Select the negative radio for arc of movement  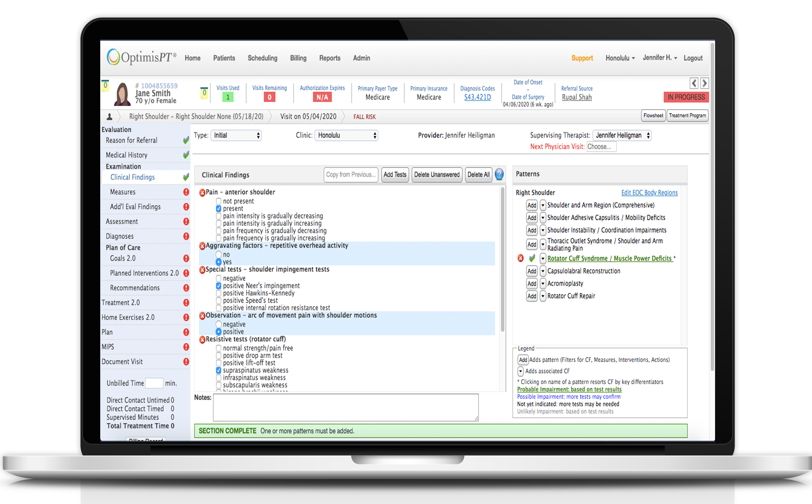click(218, 324)
